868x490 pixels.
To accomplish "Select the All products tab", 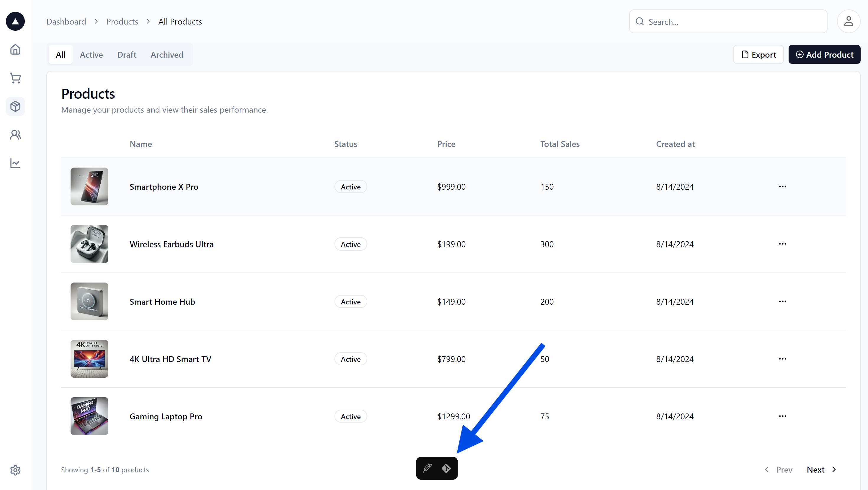I will point(60,54).
